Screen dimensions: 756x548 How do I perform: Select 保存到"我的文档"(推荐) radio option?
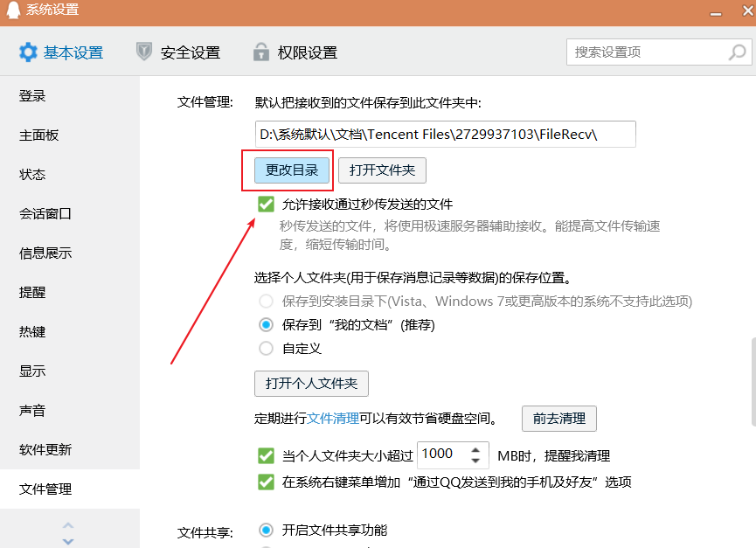click(266, 325)
